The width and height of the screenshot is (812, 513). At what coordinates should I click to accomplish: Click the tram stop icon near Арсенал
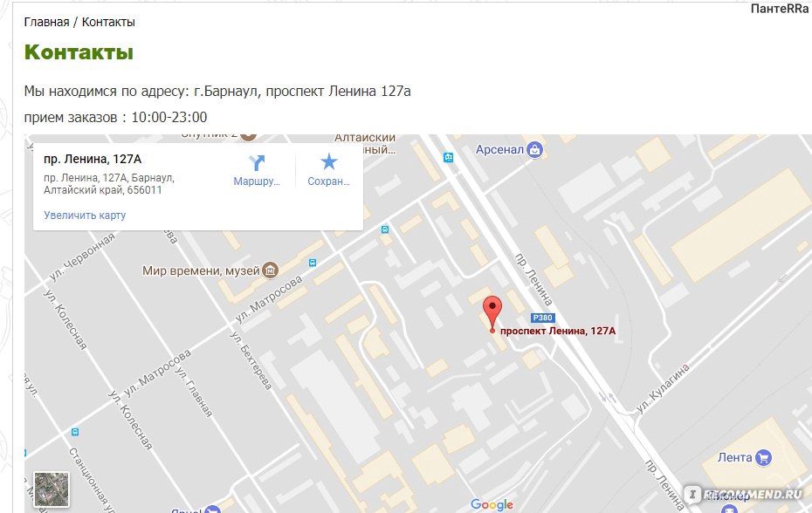(449, 157)
